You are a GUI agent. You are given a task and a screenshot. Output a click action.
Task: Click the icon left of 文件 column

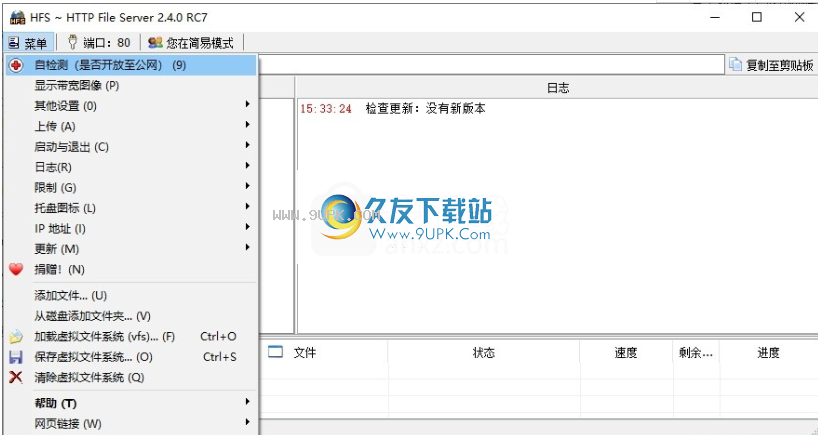point(275,352)
